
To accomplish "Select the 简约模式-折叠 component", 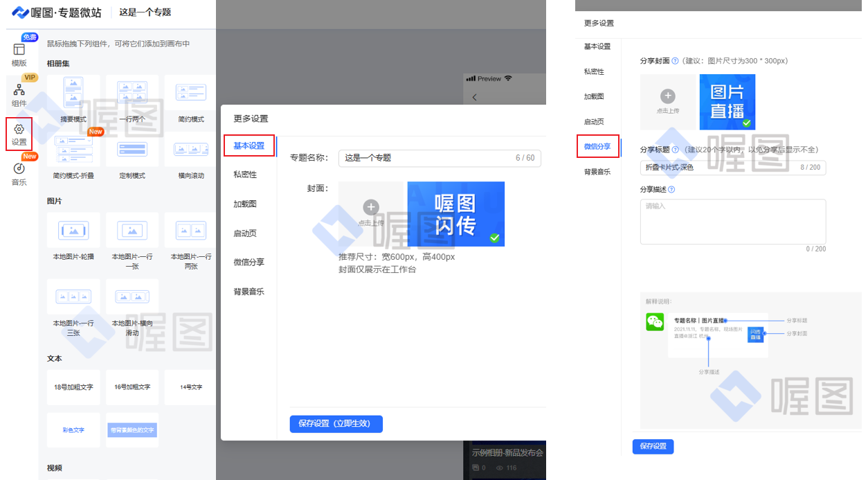I will pyautogui.click(x=73, y=157).
